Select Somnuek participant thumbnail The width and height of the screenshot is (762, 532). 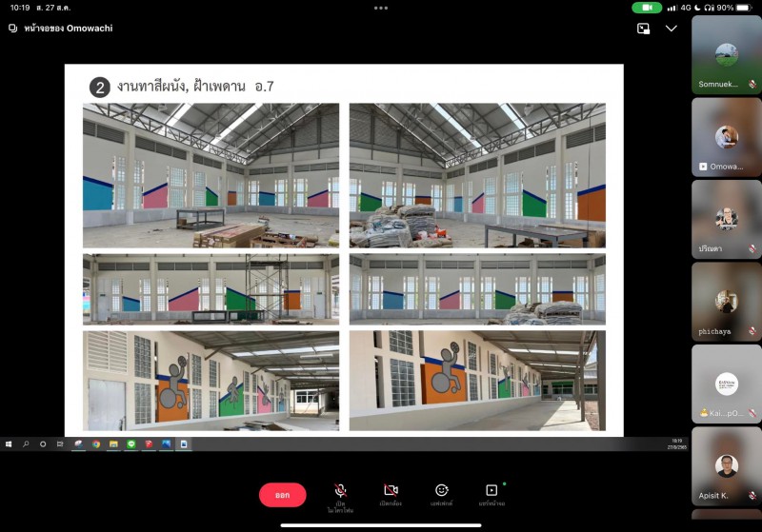(727, 54)
